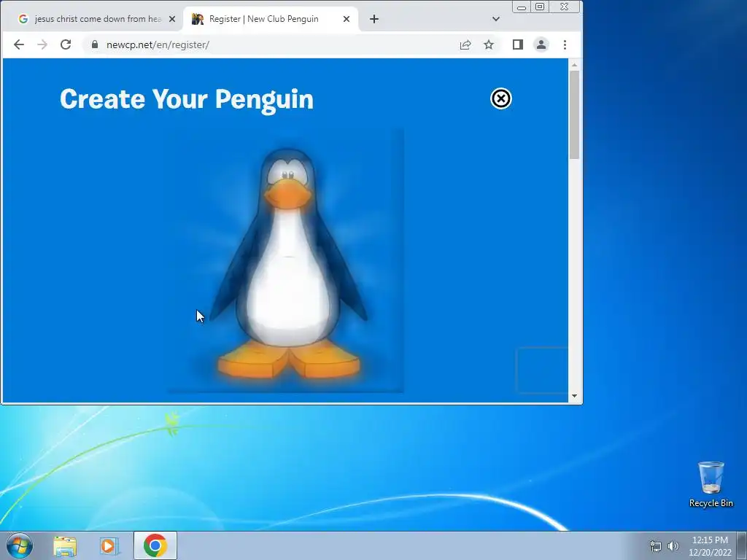Open Chrome tab search dropdown
Image resolution: width=747 pixels, height=560 pixels.
(x=496, y=19)
